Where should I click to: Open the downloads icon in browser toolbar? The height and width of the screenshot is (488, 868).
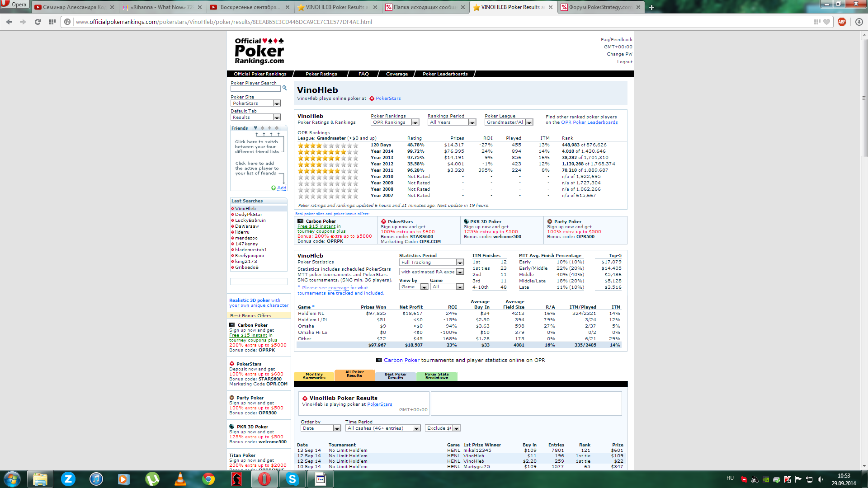coord(859,22)
